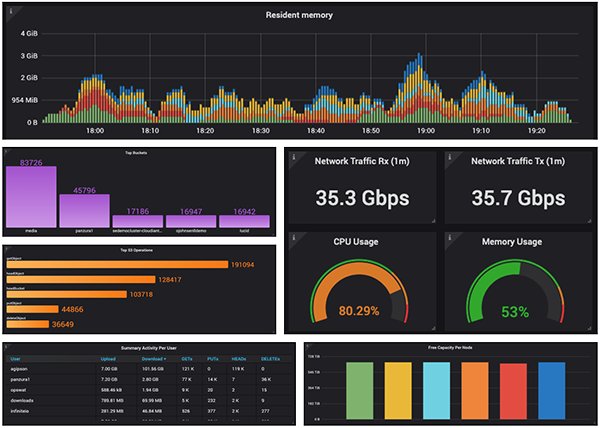
Task: Open the CPU Usage panel info icon
Action: 294,237
